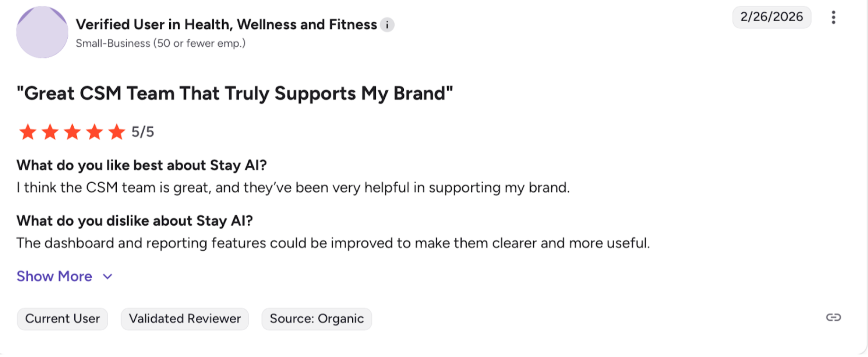The image size is (868, 357).
Task: Click the Current User tag
Action: (x=62, y=319)
